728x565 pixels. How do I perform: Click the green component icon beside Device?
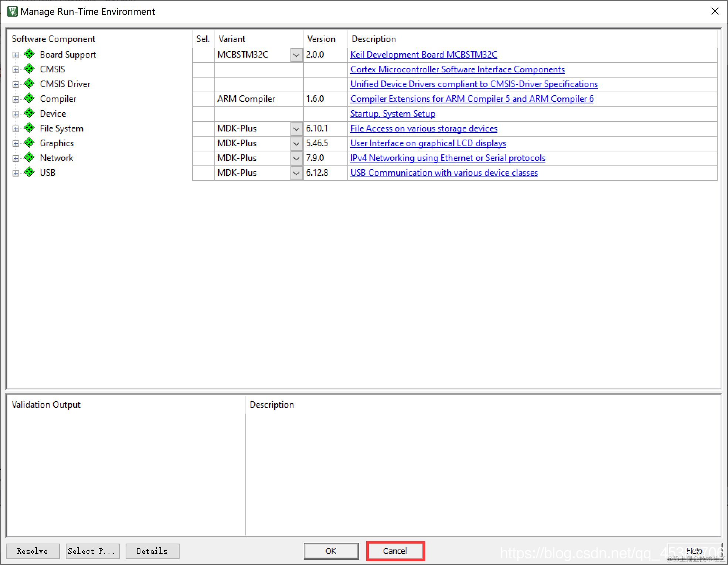pyautogui.click(x=29, y=113)
